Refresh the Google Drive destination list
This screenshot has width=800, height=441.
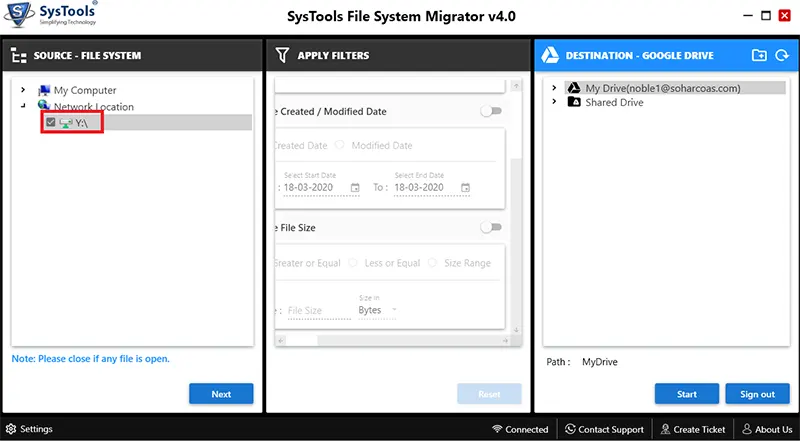point(782,55)
